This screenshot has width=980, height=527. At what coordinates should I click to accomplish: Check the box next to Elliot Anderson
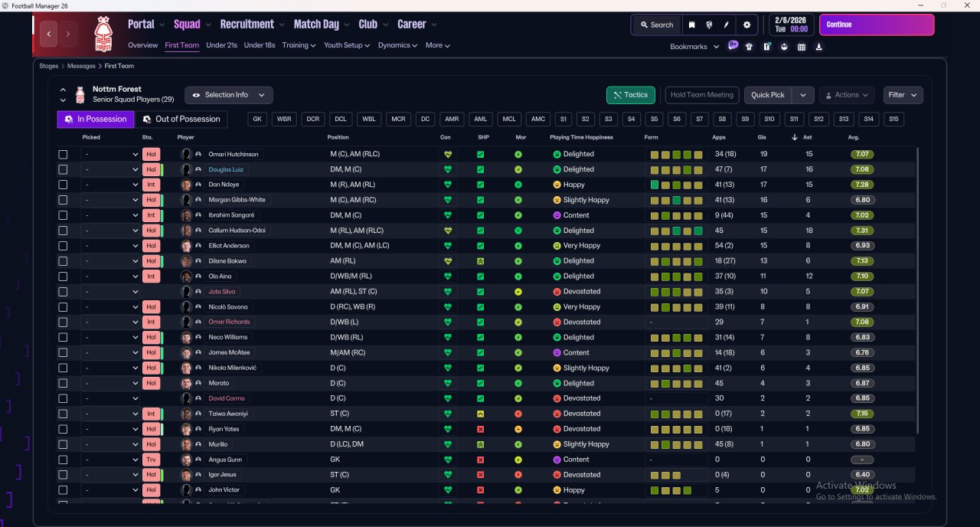(x=63, y=246)
